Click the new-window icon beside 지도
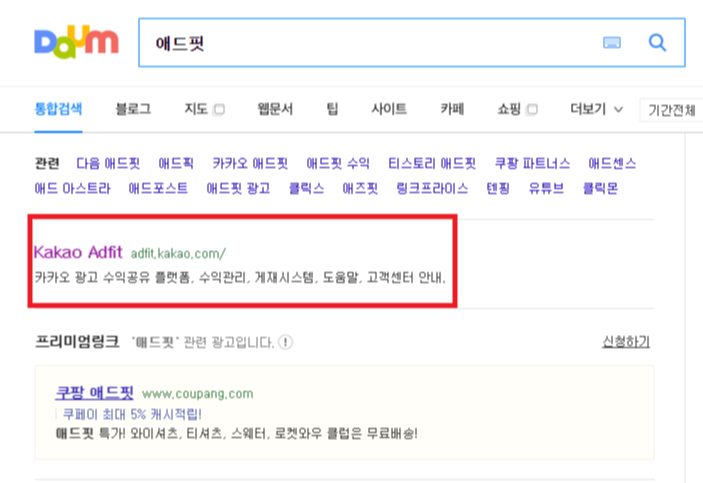703x483 pixels. (x=219, y=109)
